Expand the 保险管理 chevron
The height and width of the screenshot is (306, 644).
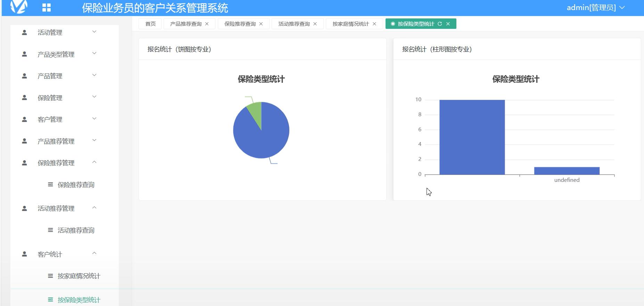point(94,97)
